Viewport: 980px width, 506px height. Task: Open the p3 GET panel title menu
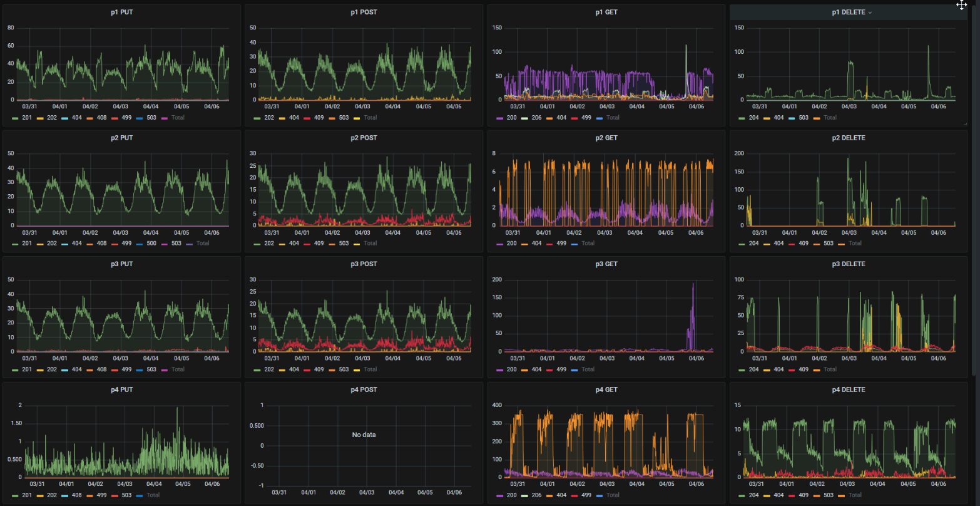coord(606,264)
